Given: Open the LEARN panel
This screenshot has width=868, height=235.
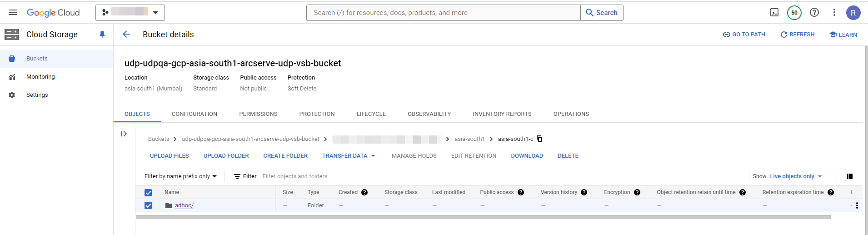Looking at the screenshot, I should (x=843, y=35).
